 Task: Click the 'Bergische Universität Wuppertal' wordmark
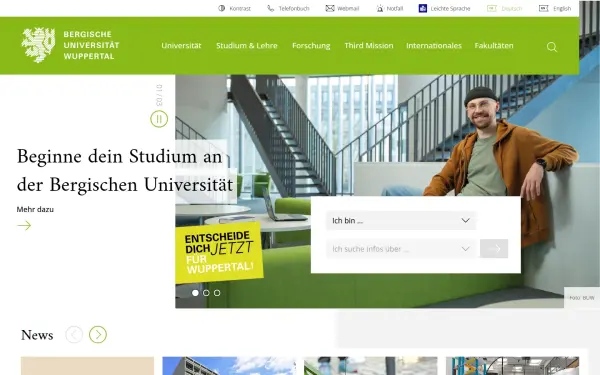[x=91, y=45]
